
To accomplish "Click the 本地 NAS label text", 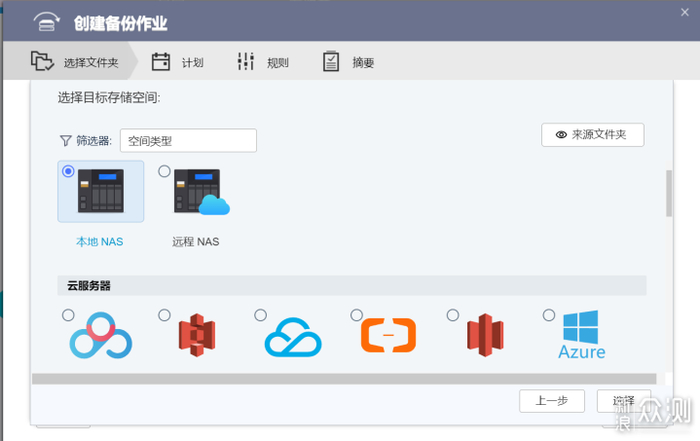I will [x=100, y=241].
